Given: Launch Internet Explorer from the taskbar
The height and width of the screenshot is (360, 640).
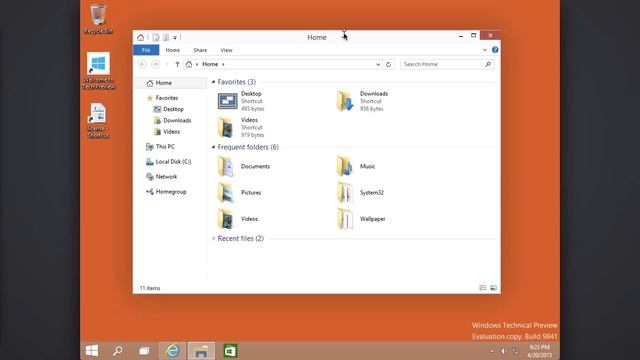Looking at the screenshot, I should 173,351.
